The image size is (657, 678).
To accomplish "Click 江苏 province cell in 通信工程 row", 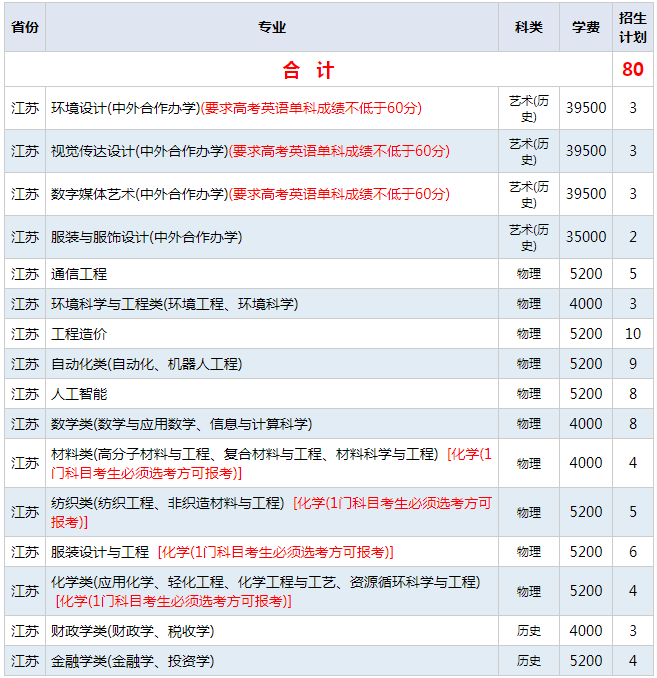I will [x=25, y=274].
